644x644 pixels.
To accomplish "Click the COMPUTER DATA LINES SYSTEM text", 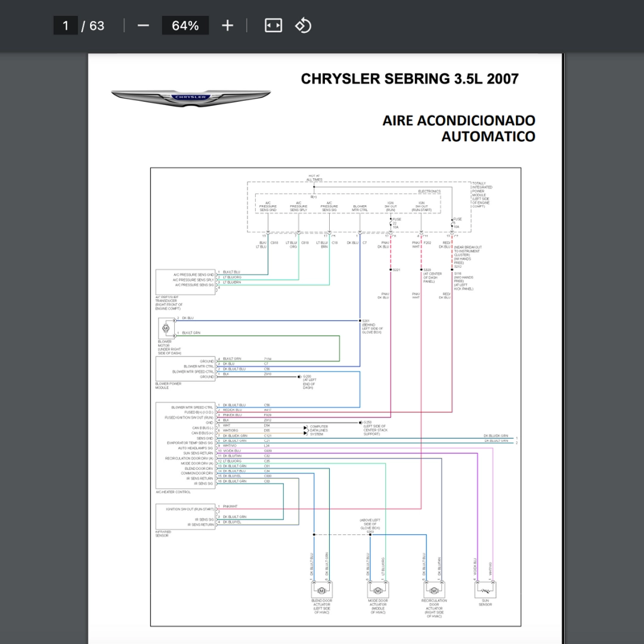I will click(319, 431).
